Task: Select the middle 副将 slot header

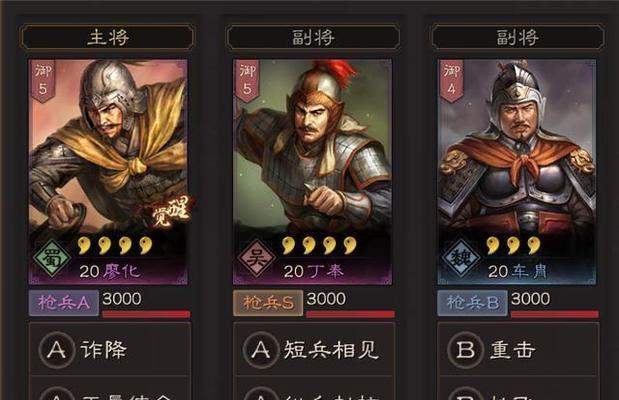Action: click(x=313, y=37)
